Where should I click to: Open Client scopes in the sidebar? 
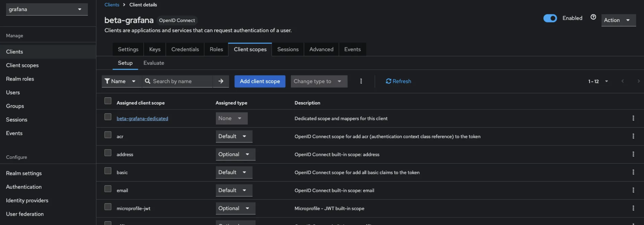tap(48, 65)
